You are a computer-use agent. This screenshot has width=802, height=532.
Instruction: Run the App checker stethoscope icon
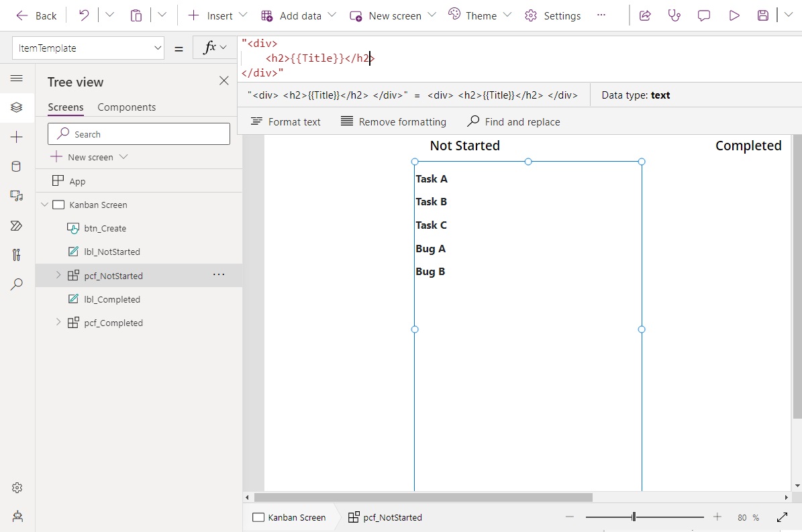click(674, 15)
